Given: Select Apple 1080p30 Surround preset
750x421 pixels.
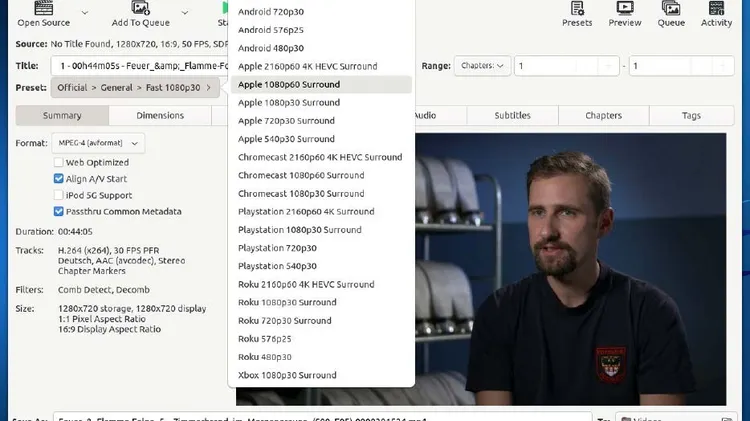Looking at the screenshot, I should 321,102.
